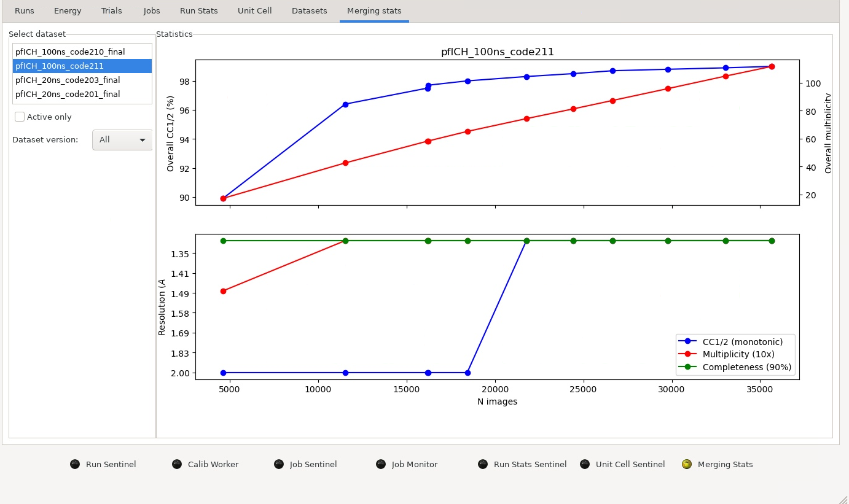
Task: Select dataset pfICH_20ns_code203_final
Action: coord(82,80)
